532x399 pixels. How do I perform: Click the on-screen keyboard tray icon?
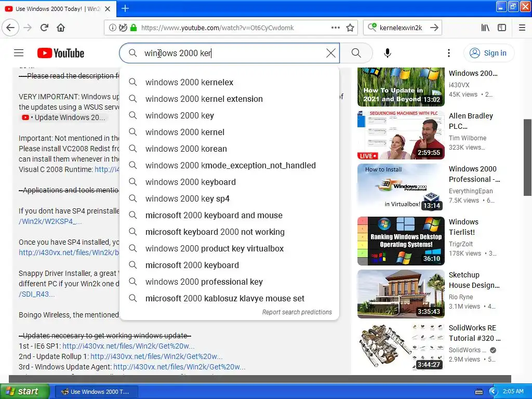pos(478,392)
